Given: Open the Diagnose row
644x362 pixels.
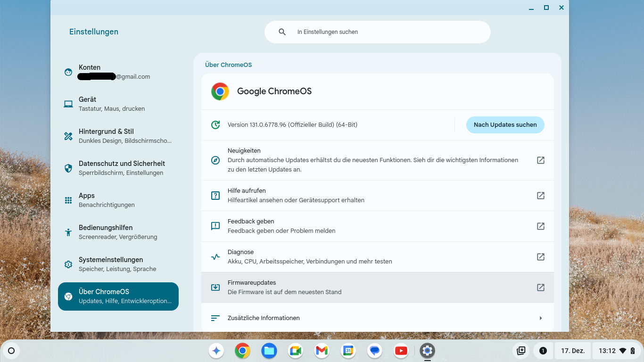Looking at the screenshot, I should [x=378, y=257].
